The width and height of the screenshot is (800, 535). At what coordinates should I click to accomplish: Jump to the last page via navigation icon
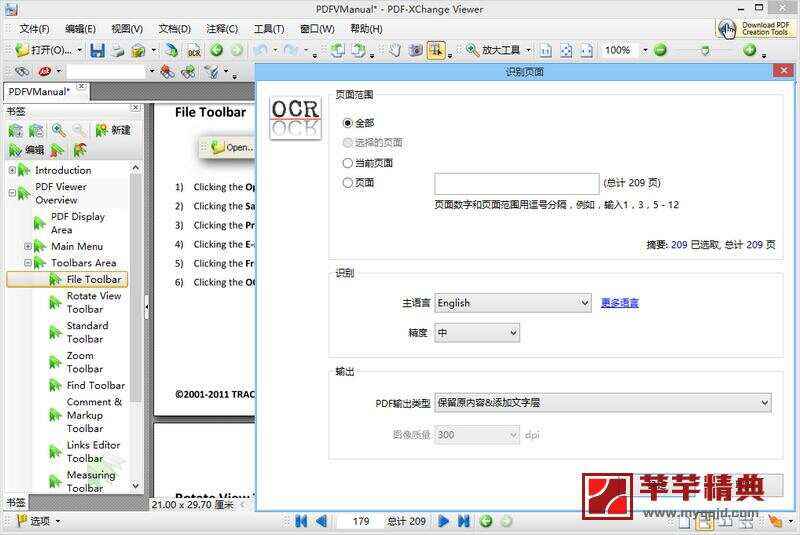pyautogui.click(x=463, y=521)
